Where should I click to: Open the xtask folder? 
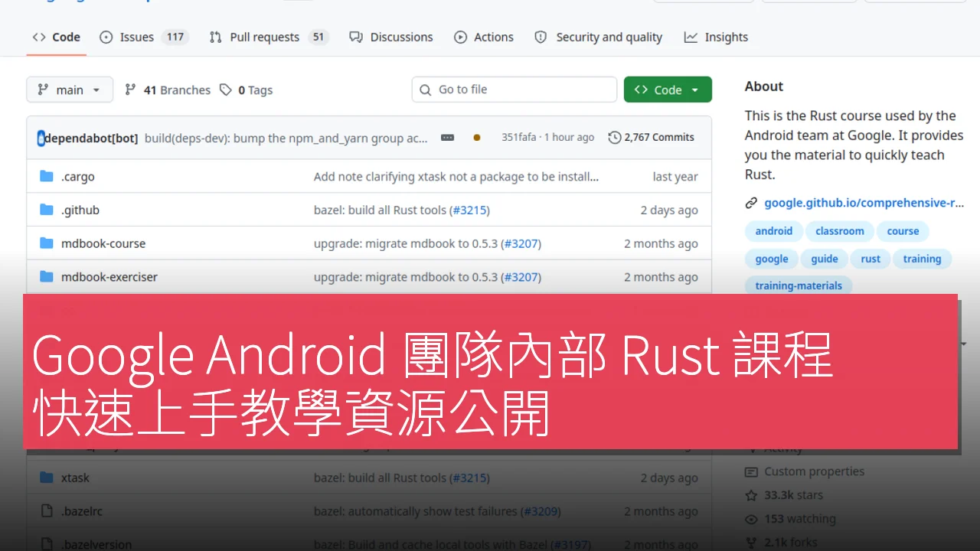point(75,478)
